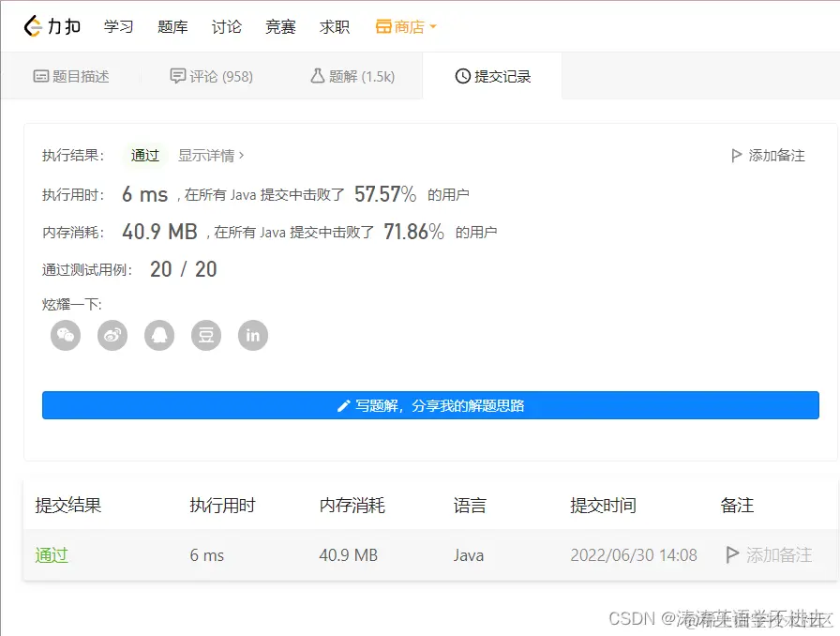Image resolution: width=840 pixels, height=636 pixels.
Task: Click the flag icon next to top 添加备注
Action: 737,155
